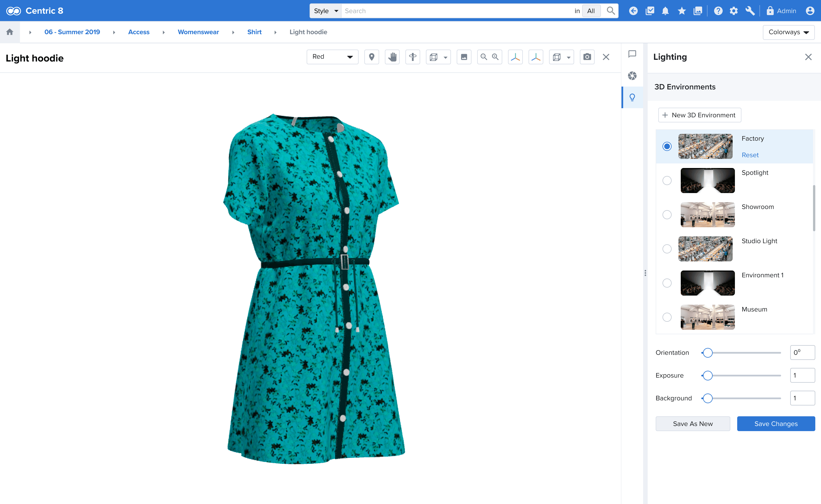The width and height of the screenshot is (821, 504).
Task: Expand the Colorways dropdown
Action: [788, 32]
